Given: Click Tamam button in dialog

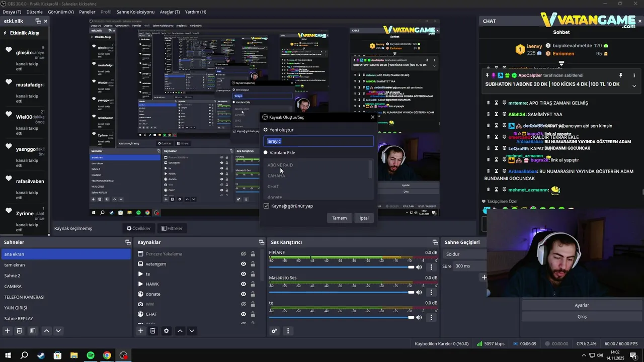Looking at the screenshot, I should pyautogui.click(x=340, y=218).
